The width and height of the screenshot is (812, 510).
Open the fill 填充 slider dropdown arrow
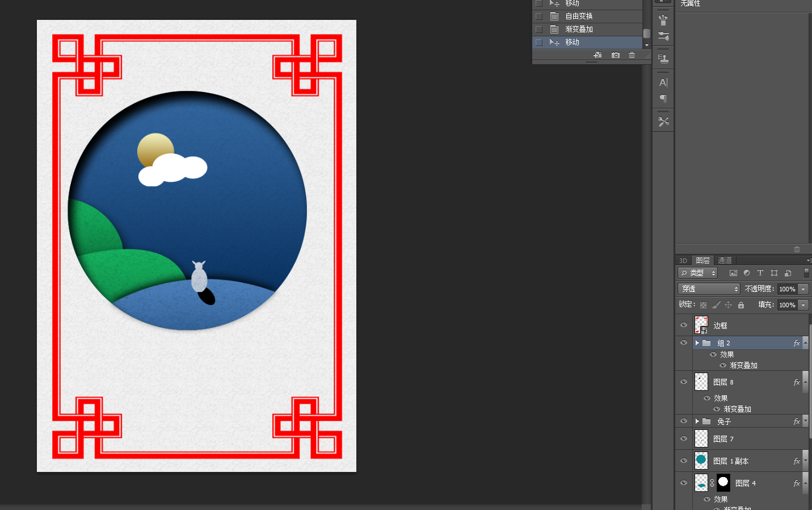803,305
